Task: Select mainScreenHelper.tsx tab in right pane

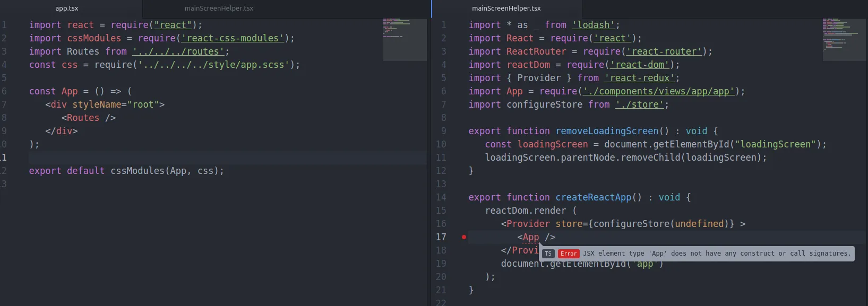Action: click(506, 8)
